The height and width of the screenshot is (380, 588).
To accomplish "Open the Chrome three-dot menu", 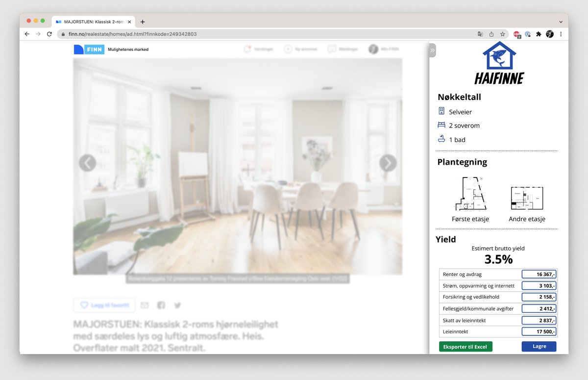I will tap(561, 34).
